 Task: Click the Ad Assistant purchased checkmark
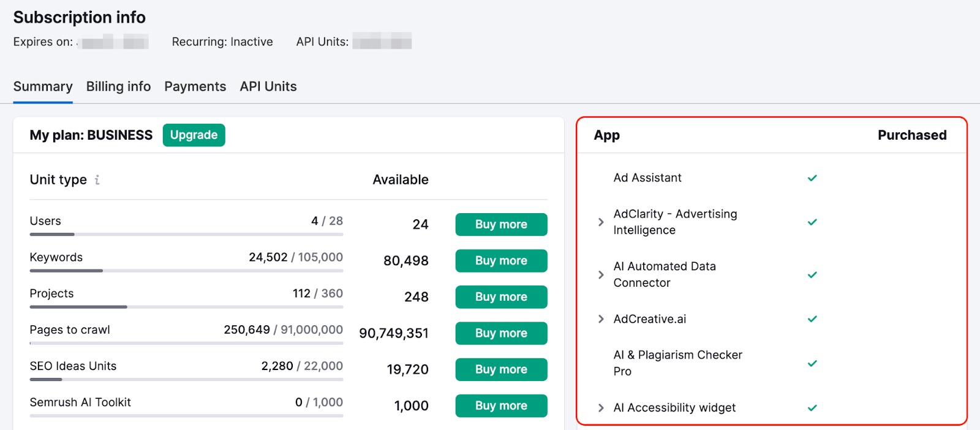(x=812, y=178)
